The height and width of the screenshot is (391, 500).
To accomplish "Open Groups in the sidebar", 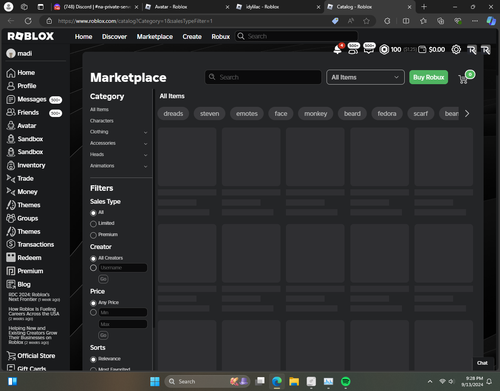I will coord(22,218).
